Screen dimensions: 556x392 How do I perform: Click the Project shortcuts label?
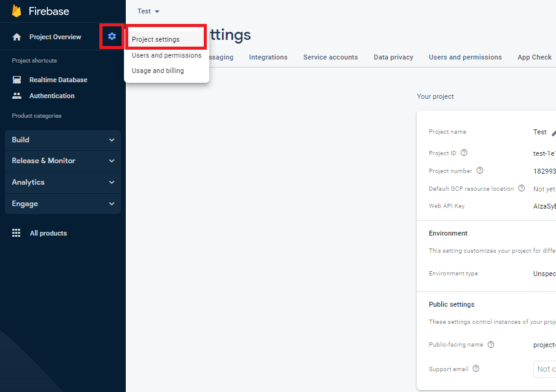[x=34, y=61]
